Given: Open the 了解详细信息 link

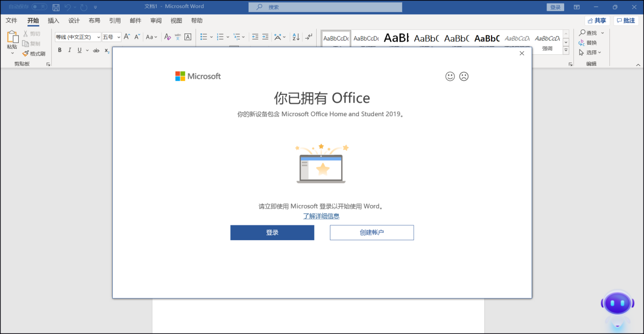Looking at the screenshot, I should click(x=322, y=216).
